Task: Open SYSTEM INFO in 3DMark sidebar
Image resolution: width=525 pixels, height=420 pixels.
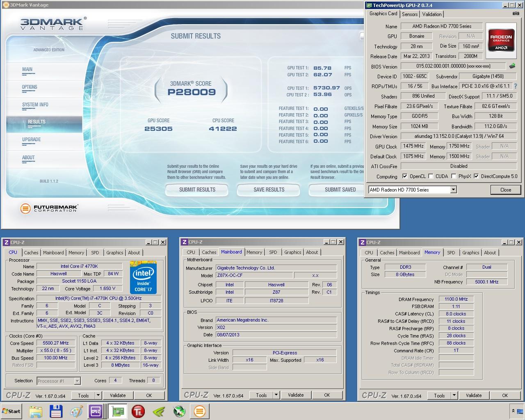Action: click(x=35, y=105)
